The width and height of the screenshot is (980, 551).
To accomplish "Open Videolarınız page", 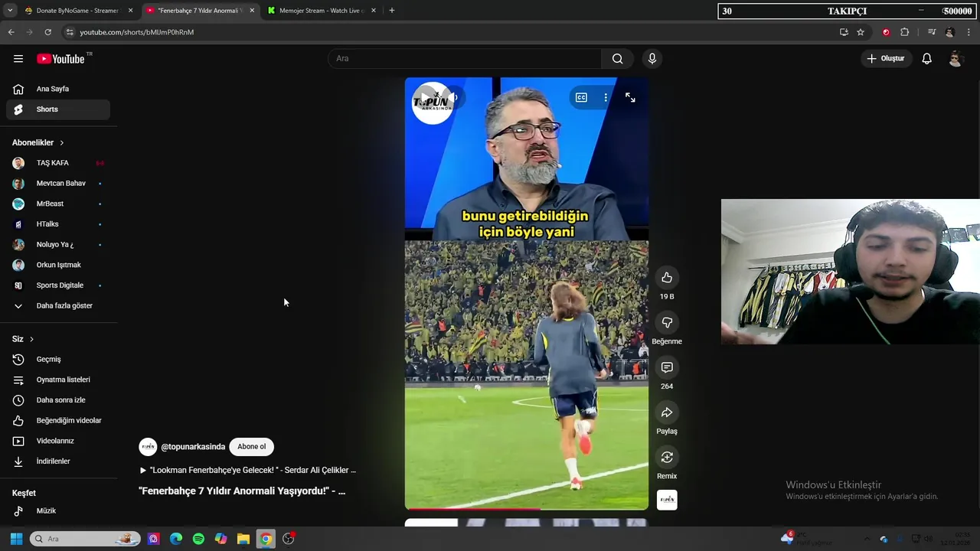I will [x=58, y=441].
